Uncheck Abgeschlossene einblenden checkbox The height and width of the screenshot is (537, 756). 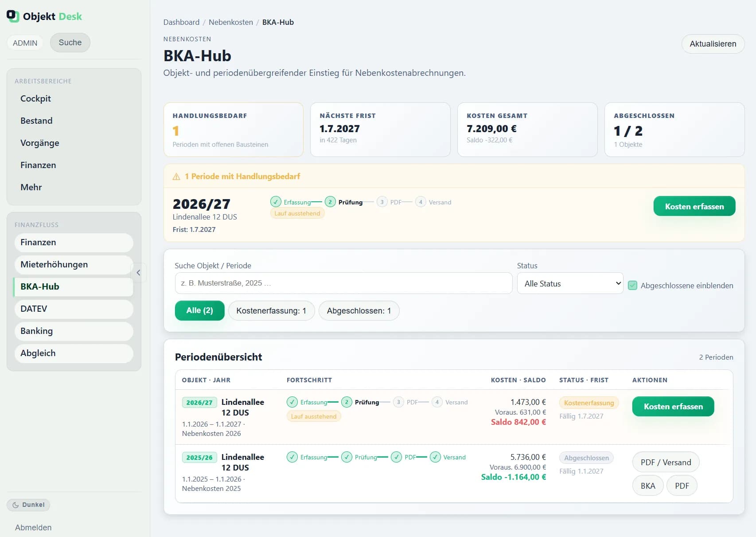coord(633,286)
